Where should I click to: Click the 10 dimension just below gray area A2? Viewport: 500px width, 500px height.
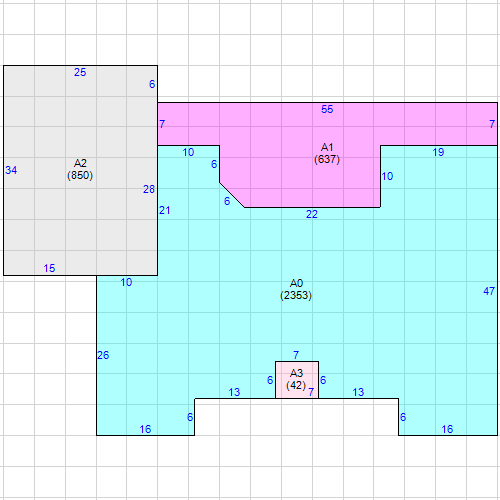pos(126,282)
